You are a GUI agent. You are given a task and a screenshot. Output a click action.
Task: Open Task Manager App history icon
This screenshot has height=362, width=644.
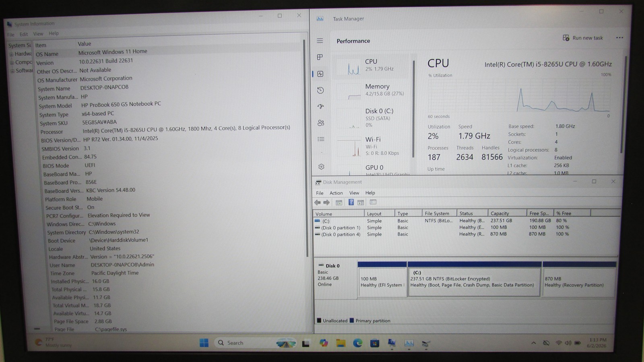tap(320, 90)
